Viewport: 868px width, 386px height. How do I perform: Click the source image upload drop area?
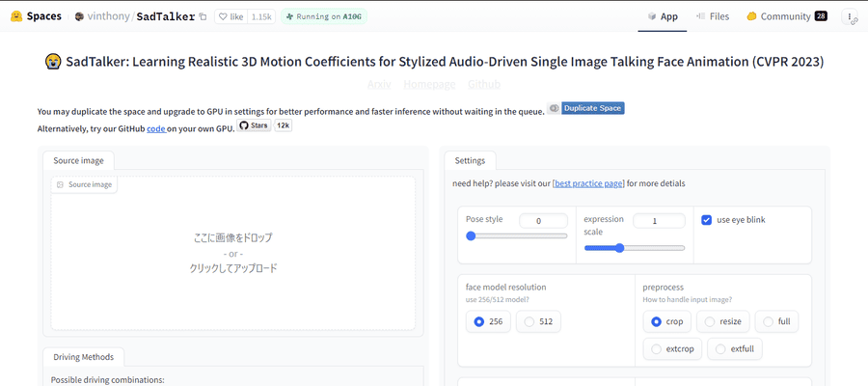click(x=233, y=254)
